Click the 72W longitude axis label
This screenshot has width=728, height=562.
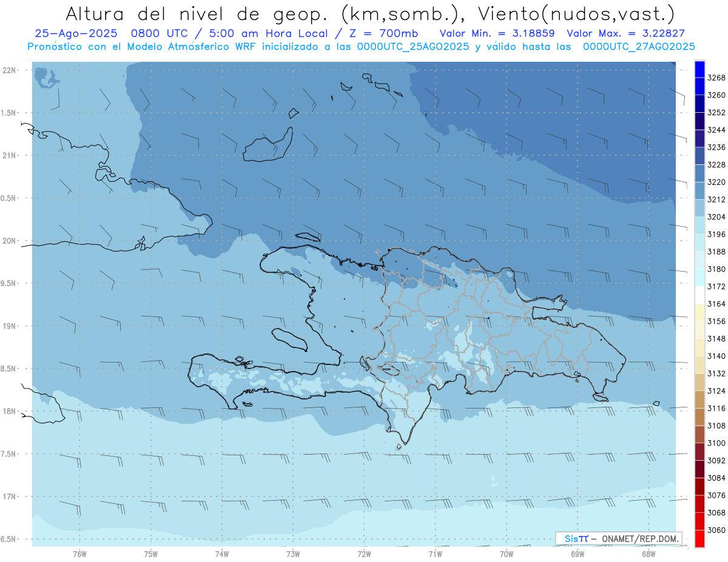tap(364, 554)
